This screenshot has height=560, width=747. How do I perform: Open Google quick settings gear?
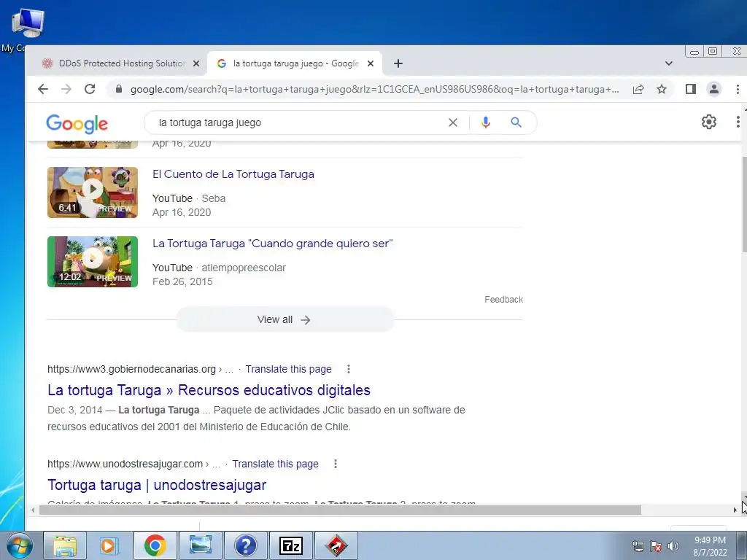709,122
